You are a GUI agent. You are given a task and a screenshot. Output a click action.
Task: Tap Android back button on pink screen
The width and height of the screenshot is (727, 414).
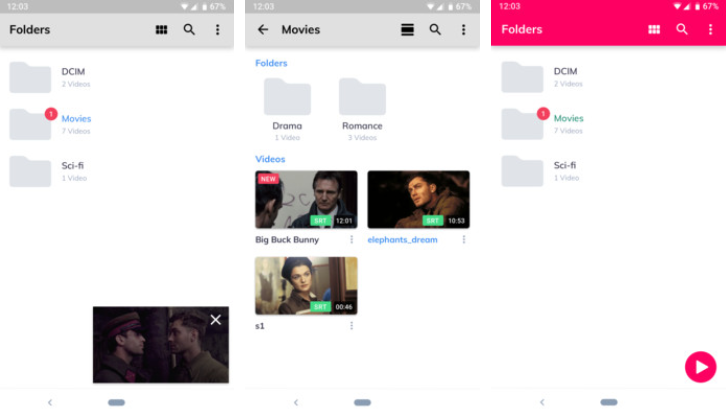(x=542, y=402)
